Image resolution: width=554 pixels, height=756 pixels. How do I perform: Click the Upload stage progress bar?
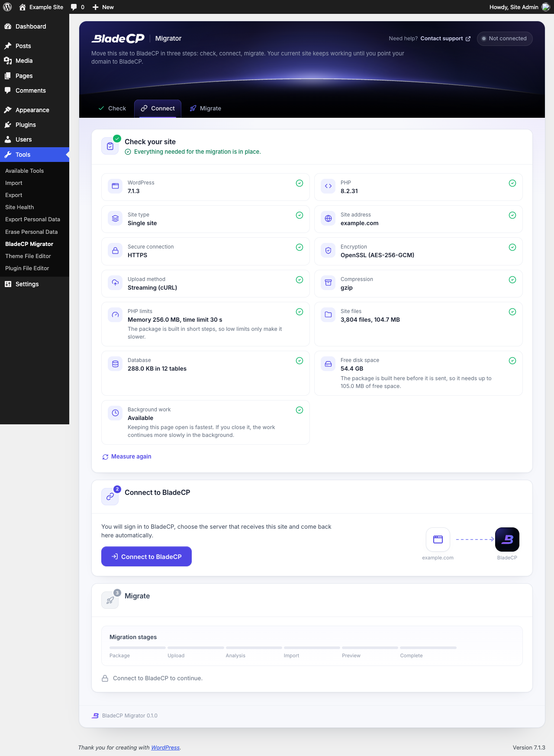tap(196, 648)
